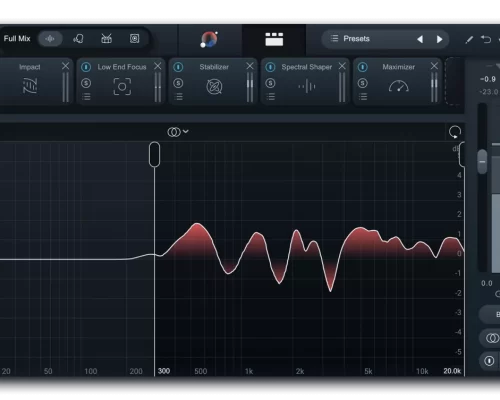
Task: Load the previous preset with left arrow
Action: (x=420, y=39)
